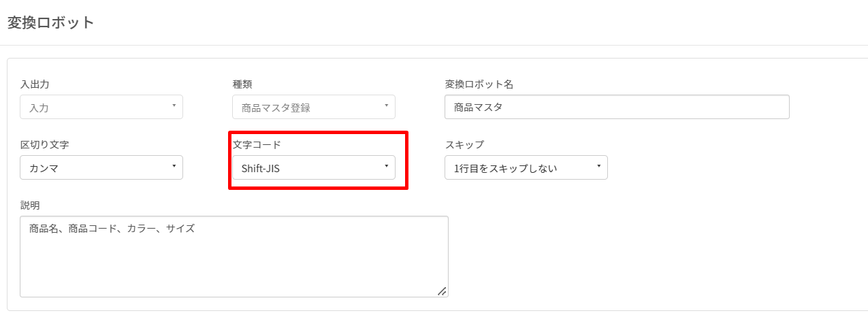The height and width of the screenshot is (326, 868).
Task: Click the 変換ロボット名 label text
Action: [x=479, y=84]
